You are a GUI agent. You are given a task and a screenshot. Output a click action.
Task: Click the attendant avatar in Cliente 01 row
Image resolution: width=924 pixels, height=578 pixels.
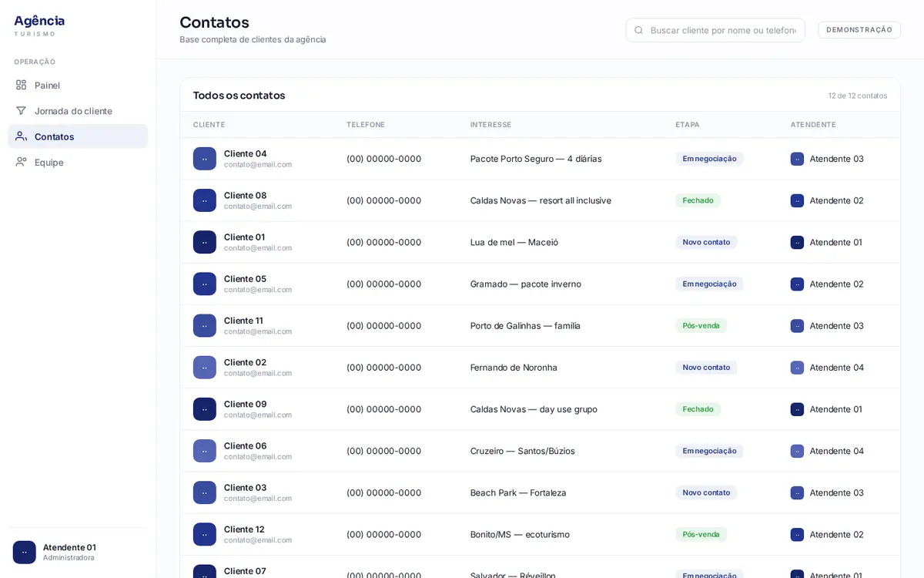click(x=797, y=242)
